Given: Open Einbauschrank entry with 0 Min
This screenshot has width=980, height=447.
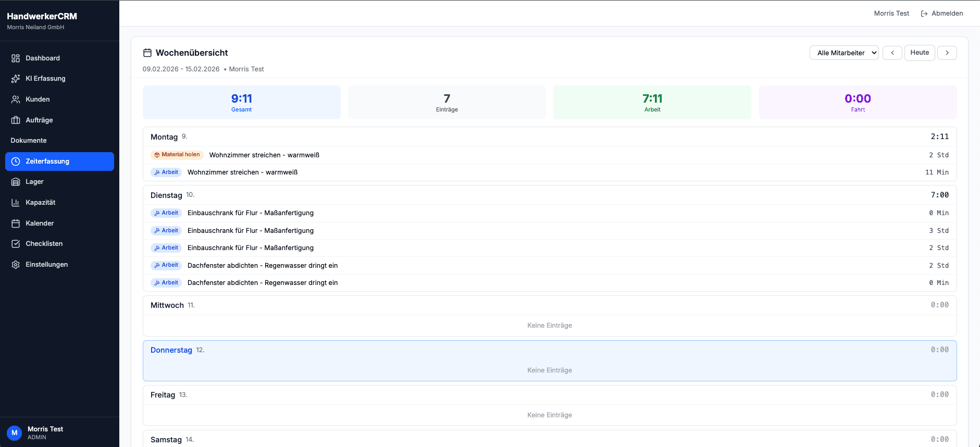Looking at the screenshot, I should click(550, 213).
